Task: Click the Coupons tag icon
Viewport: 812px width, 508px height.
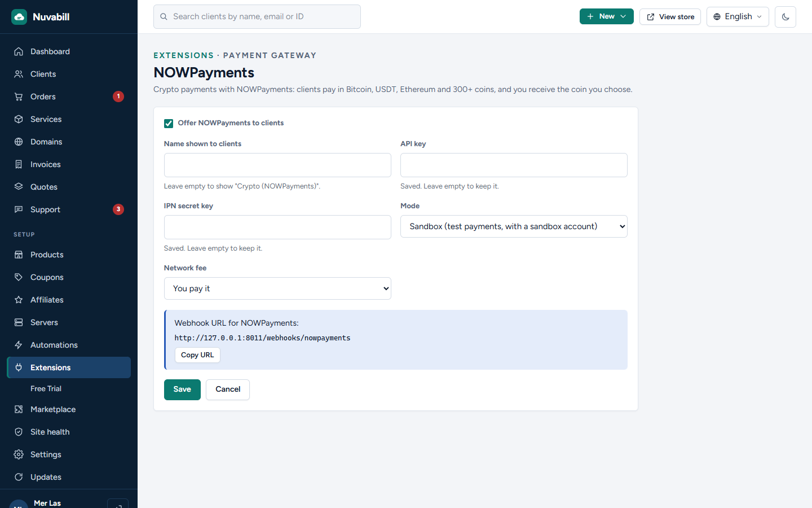Action: pyautogui.click(x=19, y=277)
